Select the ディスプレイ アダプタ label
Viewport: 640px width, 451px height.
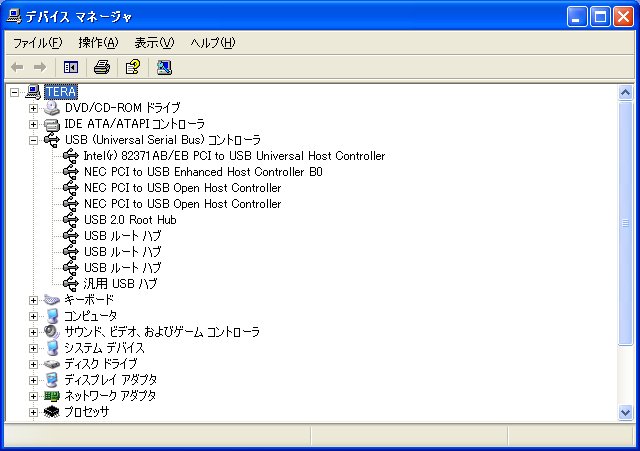tap(111, 380)
